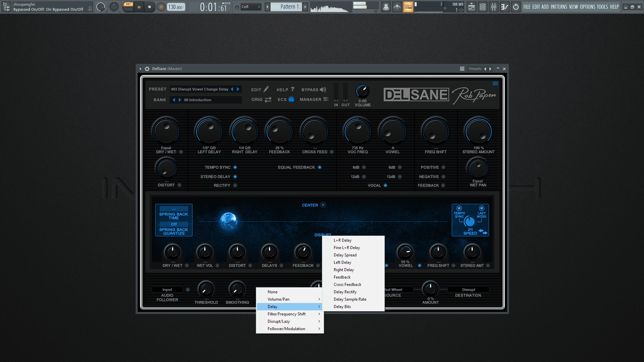Viewport: 644px width, 362px height.
Task: Enable POSITIVE freq shift LED
Action: click(443, 167)
